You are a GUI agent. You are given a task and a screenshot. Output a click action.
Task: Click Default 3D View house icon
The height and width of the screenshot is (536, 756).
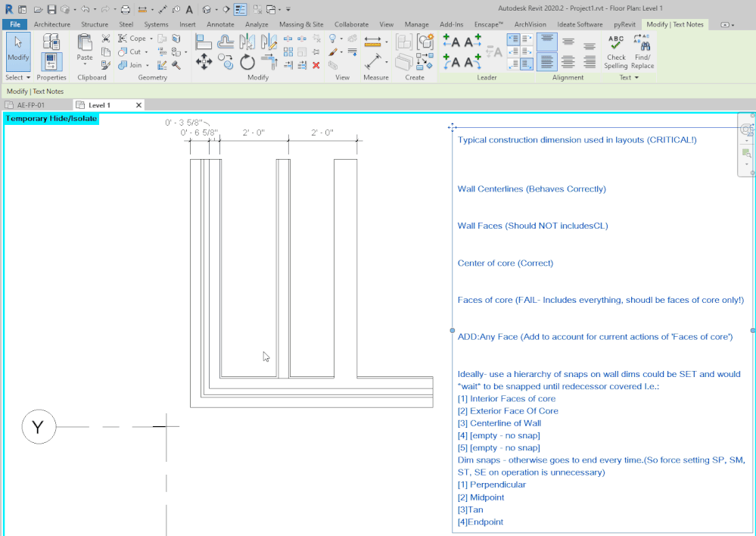(x=207, y=9)
